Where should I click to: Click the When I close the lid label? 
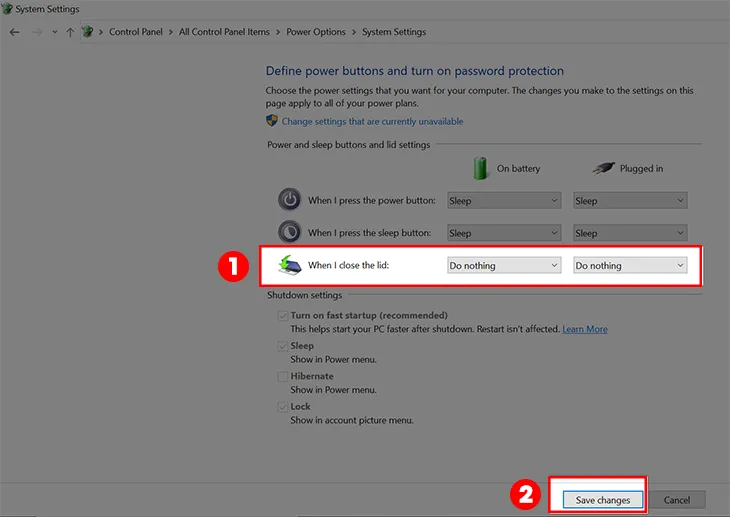point(348,265)
